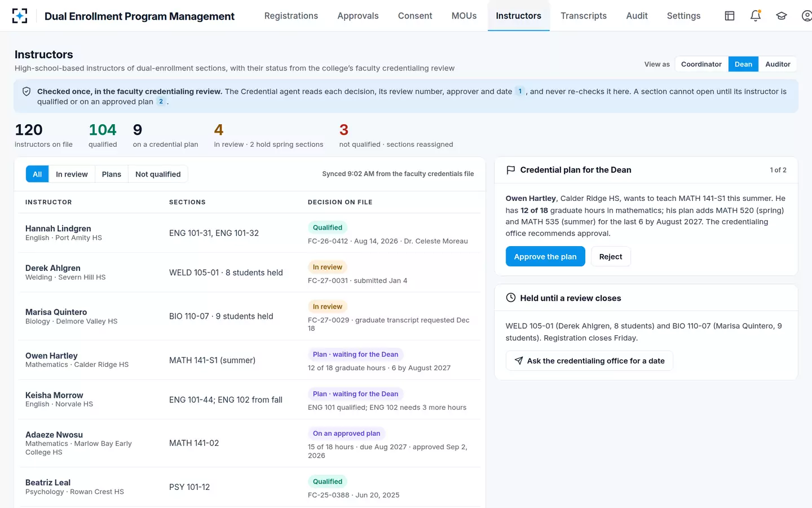The width and height of the screenshot is (812, 508).
Task: Ask the credentialing office for a date
Action: tap(589, 361)
